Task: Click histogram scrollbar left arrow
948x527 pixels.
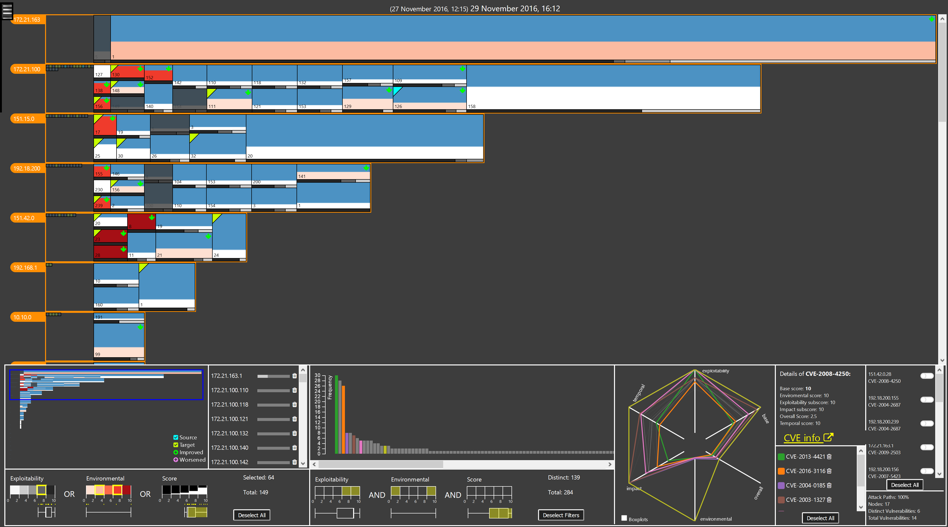Action: coord(314,465)
